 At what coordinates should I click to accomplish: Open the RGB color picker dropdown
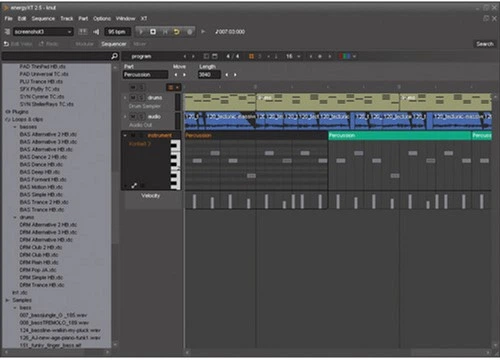tap(348, 56)
